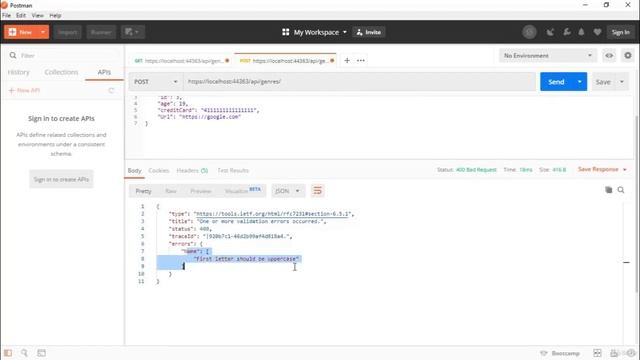
Task: Click the New API link
Action: pyautogui.click(x=24, y=90)
